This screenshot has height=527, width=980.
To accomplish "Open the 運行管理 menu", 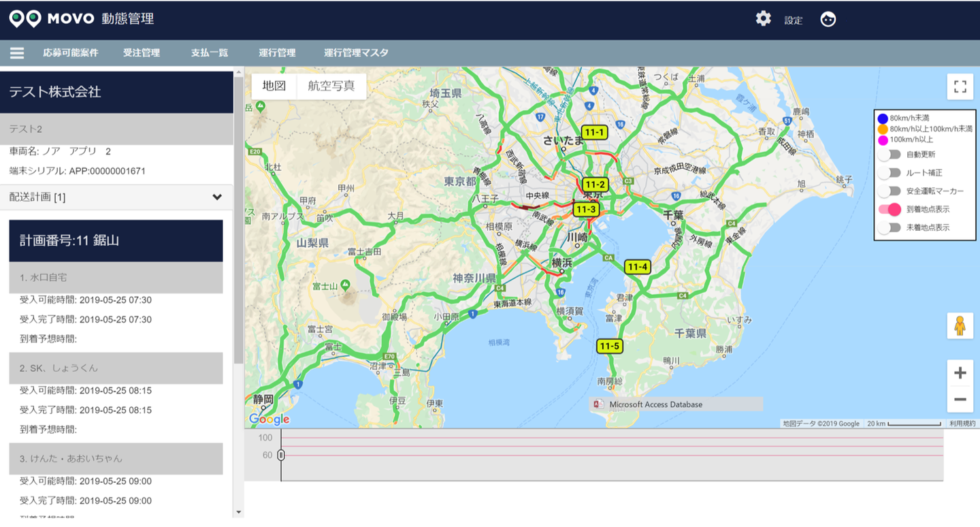I will (277, 53).
